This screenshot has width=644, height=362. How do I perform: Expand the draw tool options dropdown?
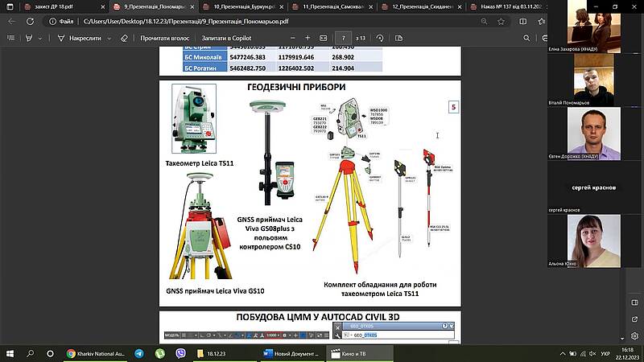point(109,39)
